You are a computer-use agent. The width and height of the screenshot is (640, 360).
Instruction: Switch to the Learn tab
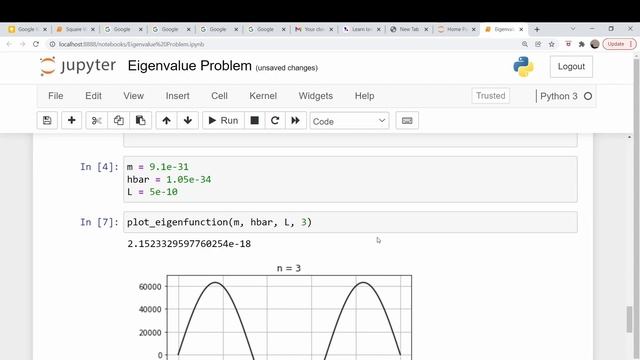(x=362, y=29)
